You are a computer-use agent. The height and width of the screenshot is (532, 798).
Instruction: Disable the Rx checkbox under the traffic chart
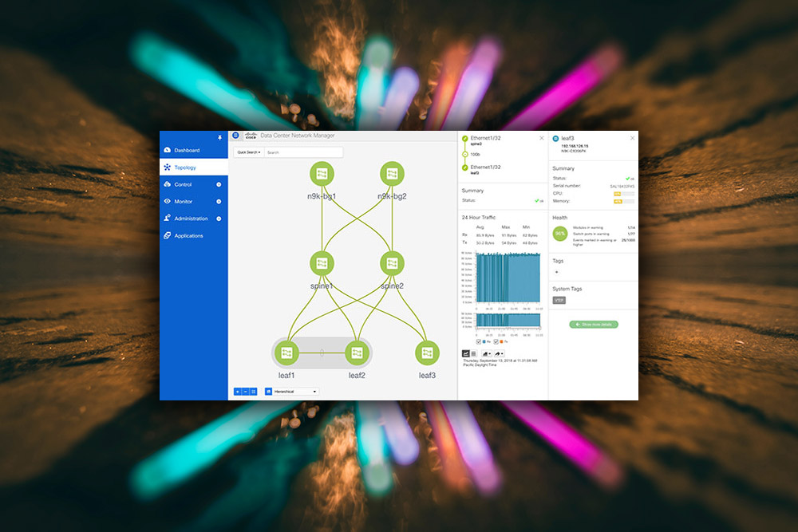click(478, 341)
